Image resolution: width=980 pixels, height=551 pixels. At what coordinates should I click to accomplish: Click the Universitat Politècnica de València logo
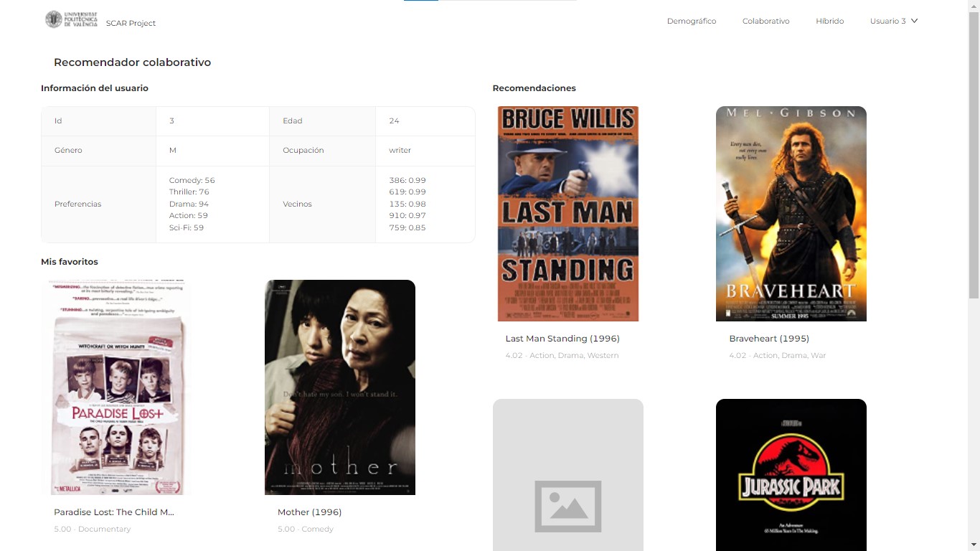click(71, 19)
